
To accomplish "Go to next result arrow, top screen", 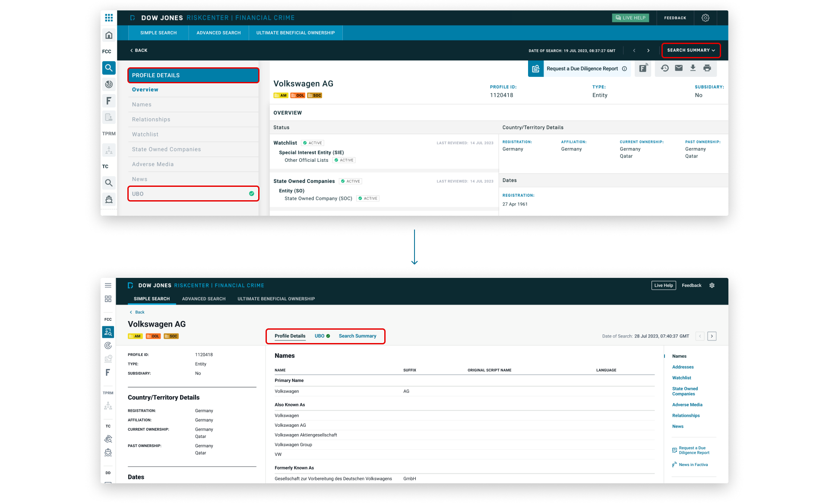I will pyautogui.click(x=648, y=50).
